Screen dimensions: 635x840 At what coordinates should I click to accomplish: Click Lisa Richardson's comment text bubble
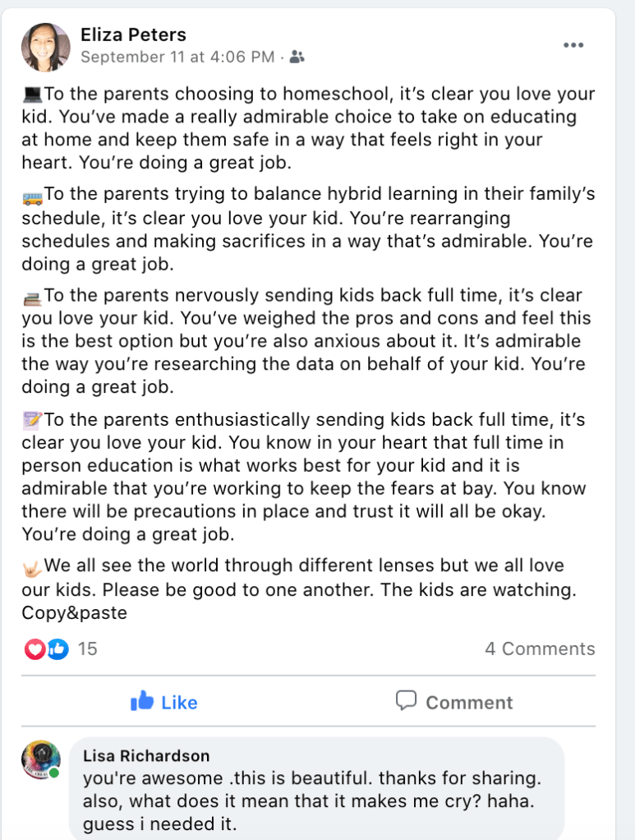[316, 789]
